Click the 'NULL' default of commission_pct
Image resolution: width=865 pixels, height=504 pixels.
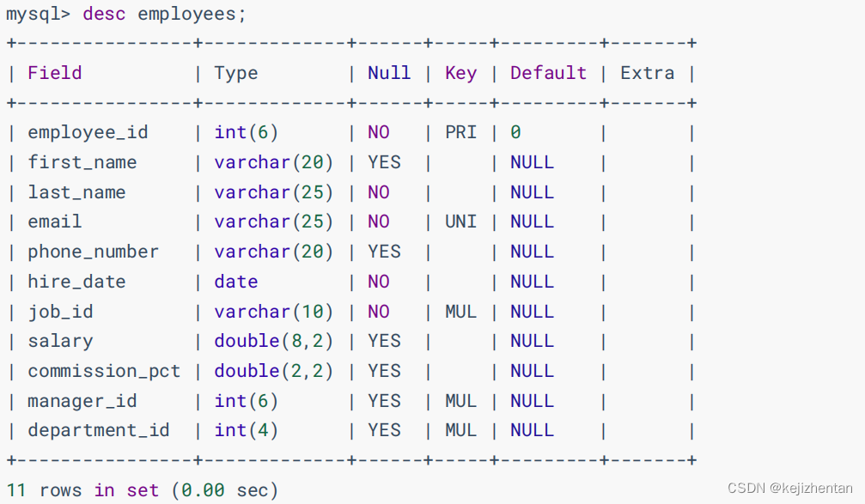click(532, 371)
